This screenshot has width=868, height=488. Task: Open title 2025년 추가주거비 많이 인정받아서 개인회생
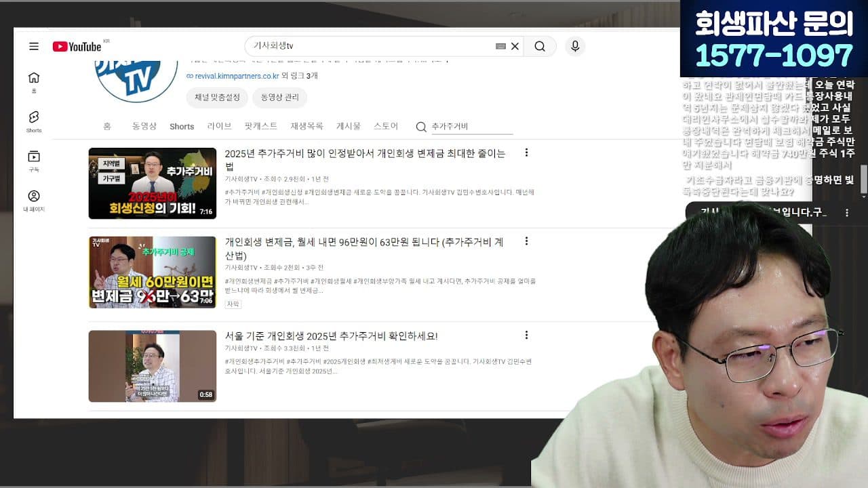[x=366, y=159]
